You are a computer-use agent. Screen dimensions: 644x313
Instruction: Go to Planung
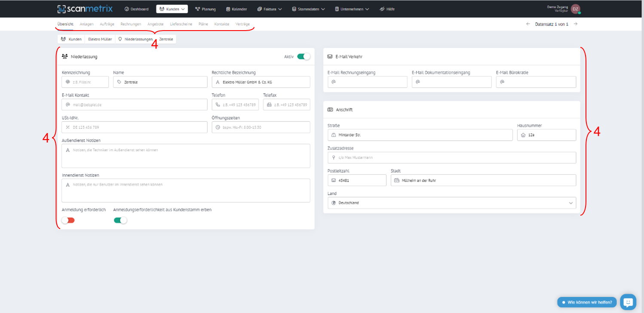click(205, 9)
